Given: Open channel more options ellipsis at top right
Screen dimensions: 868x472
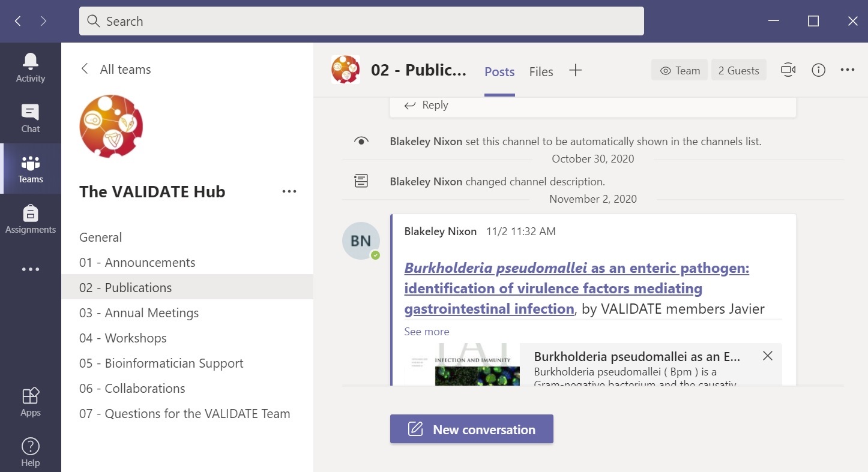Looking at the screenshot, I should [847, 70].
